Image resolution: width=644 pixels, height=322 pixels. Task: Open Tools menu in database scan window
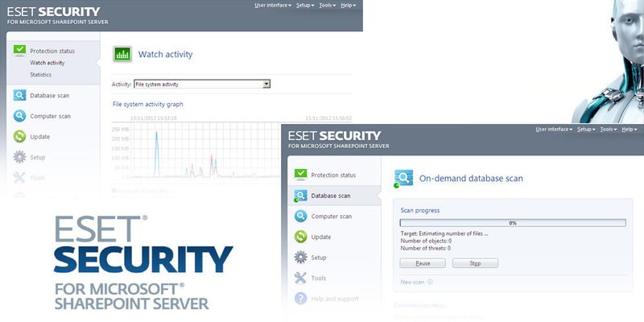[x=609, y=130]
